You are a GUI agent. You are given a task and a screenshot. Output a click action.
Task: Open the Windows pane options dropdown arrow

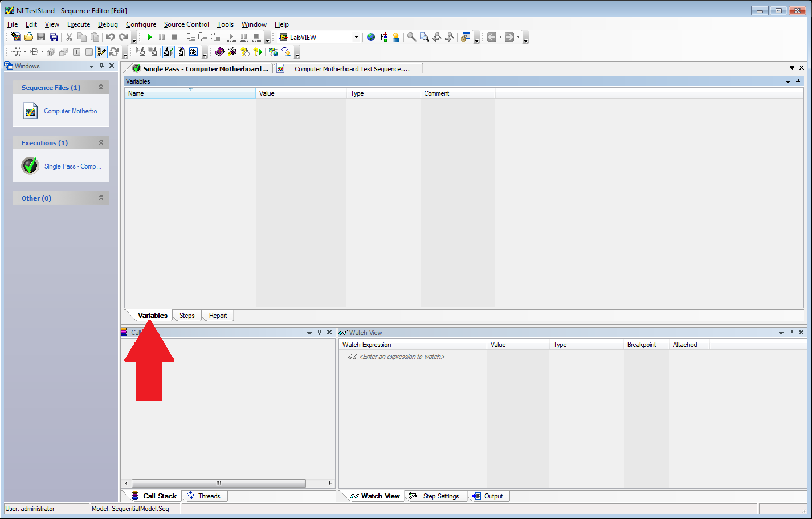(91, 66)
